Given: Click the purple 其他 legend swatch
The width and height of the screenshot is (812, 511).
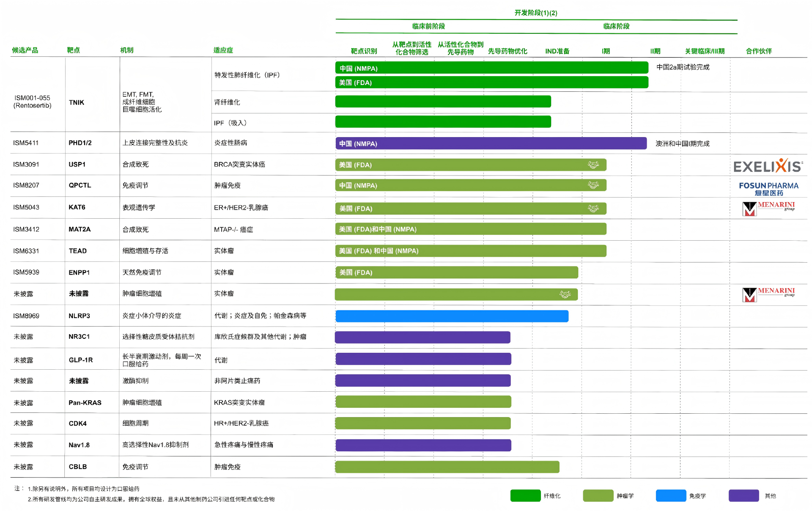Looking at the screenshot, I should click(743, 495).
